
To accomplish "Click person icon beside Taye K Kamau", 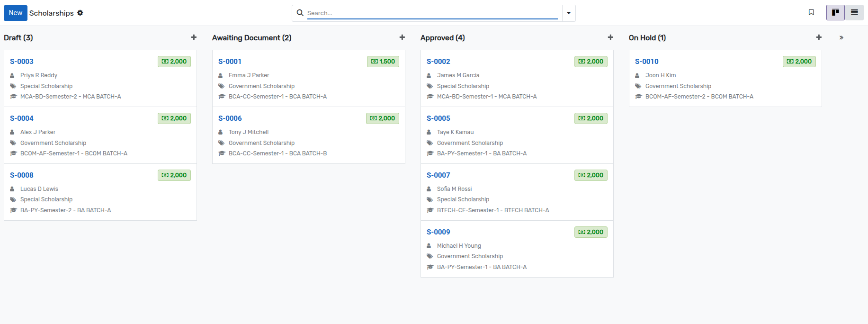I will click(429, 132).
